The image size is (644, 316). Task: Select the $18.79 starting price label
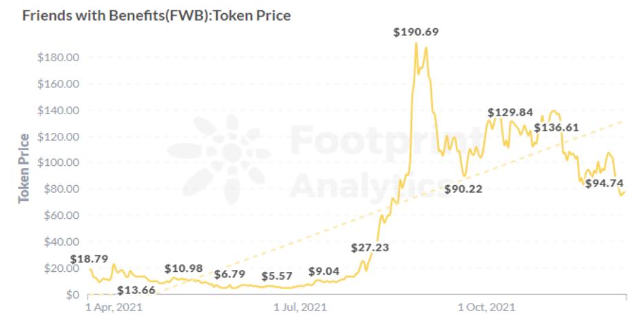[89, 259]
